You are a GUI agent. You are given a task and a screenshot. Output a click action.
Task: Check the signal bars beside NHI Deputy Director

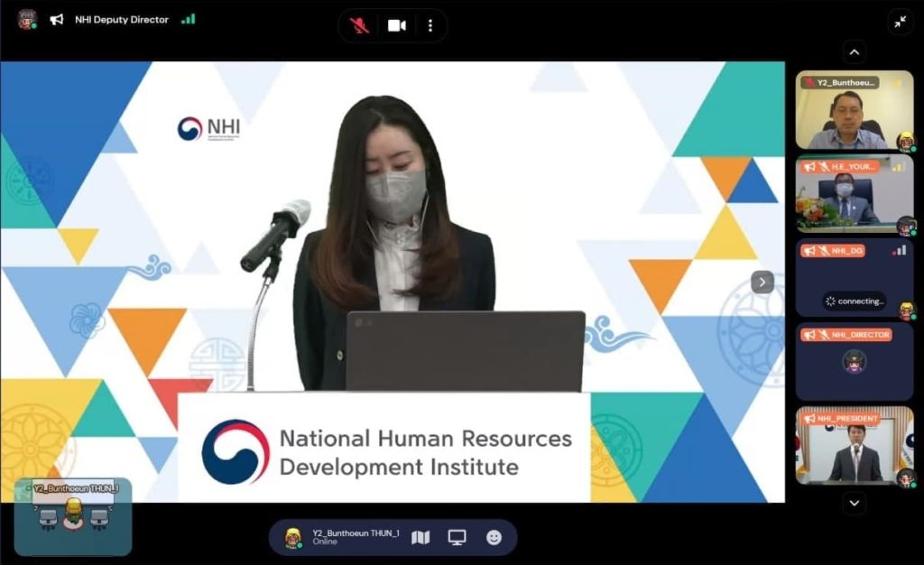(x=188, y=19)
